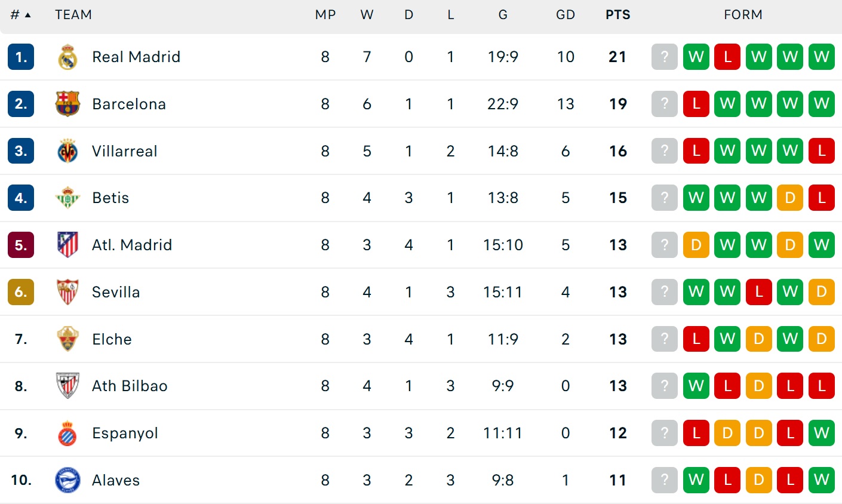Open the Espanyol team name link
The height and width of the screenshot is (504, 842).
coord(125,433)
